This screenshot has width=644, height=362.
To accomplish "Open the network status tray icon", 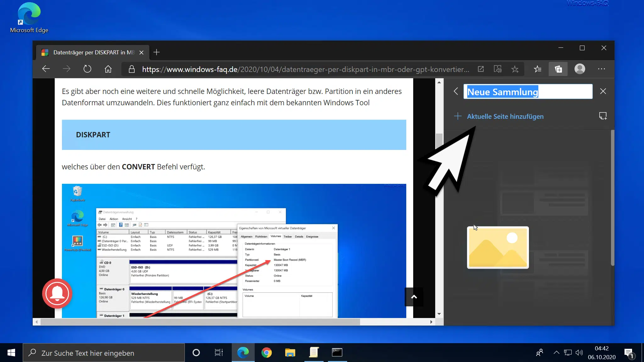I will (x=568, y=353).
